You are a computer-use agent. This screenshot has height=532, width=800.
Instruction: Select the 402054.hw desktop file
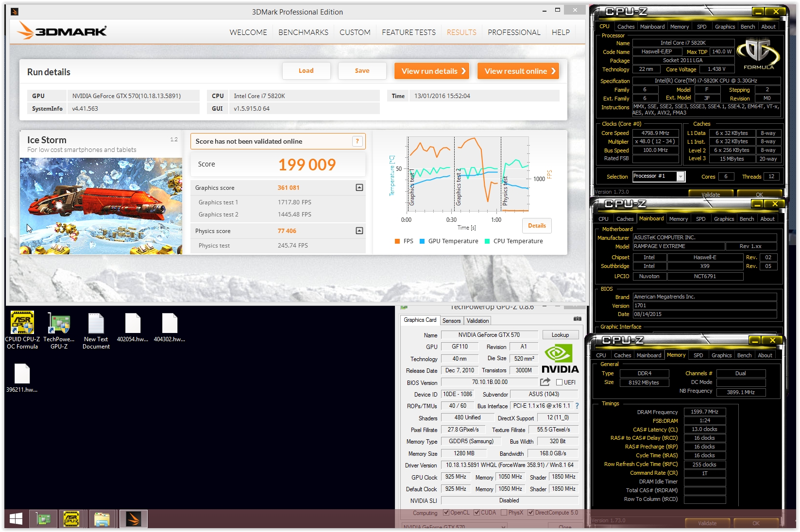(x=133, y=328)
